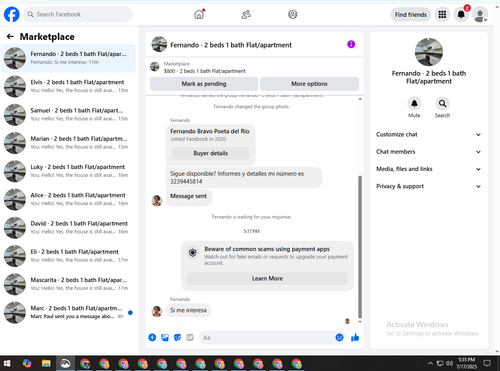Open the Facebook home logo
Screen dimensions: 500x371
click(12, 14)
